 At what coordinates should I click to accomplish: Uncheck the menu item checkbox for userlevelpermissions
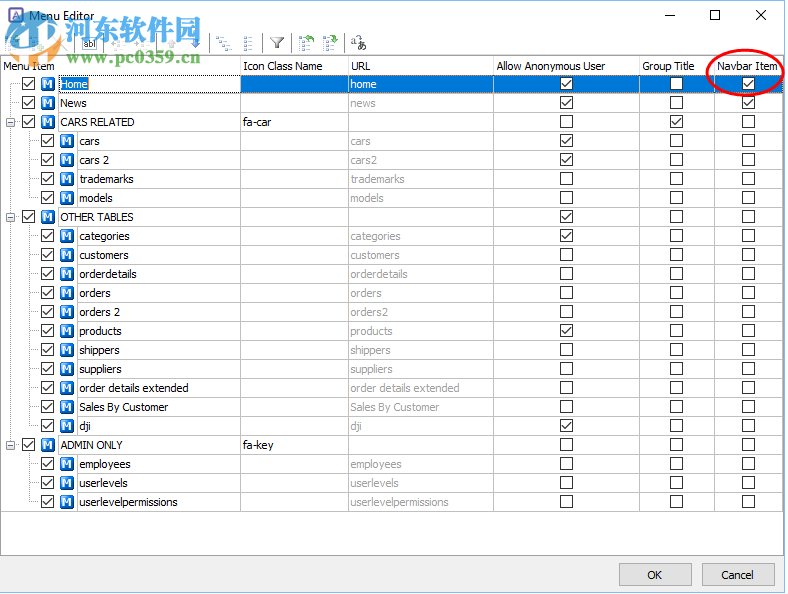tap(48, 502)
